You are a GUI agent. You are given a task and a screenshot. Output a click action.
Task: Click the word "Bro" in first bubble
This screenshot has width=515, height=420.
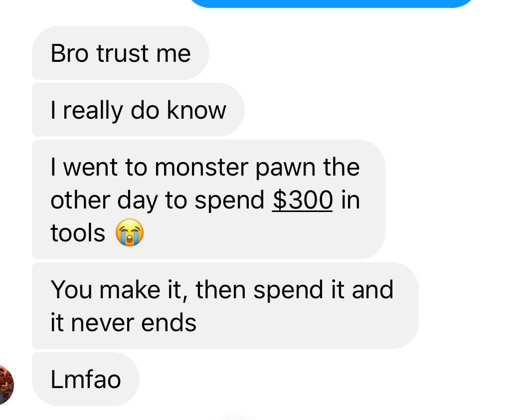pyautogui.click(x=70, y=53)
